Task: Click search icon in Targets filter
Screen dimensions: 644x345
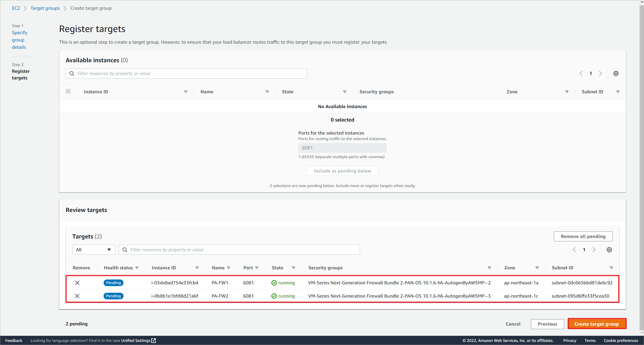Action: click(125, 250)
